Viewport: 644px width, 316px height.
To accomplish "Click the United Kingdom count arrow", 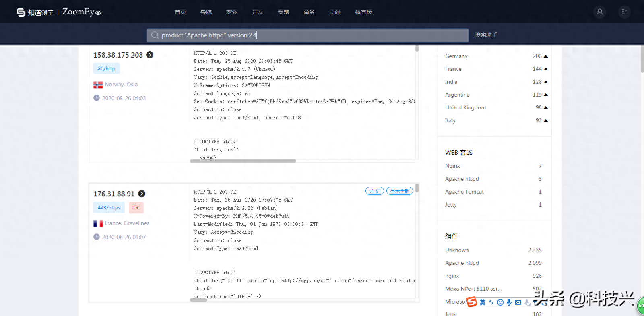I will [x=546, y=108].
